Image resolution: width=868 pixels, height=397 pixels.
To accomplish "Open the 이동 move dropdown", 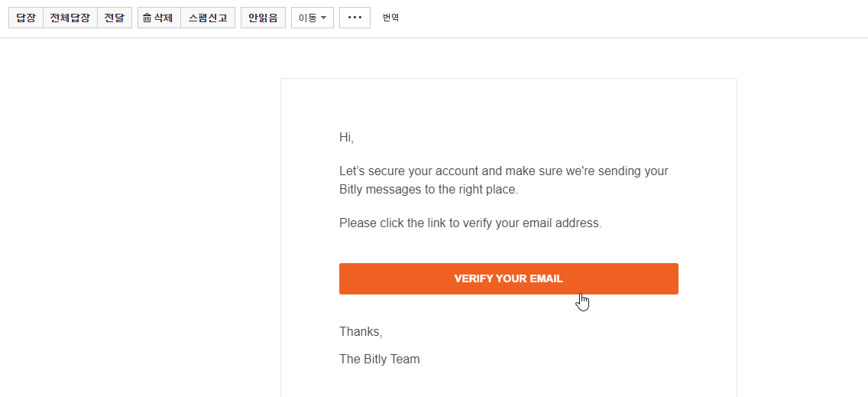I will (x=313, y=18).
